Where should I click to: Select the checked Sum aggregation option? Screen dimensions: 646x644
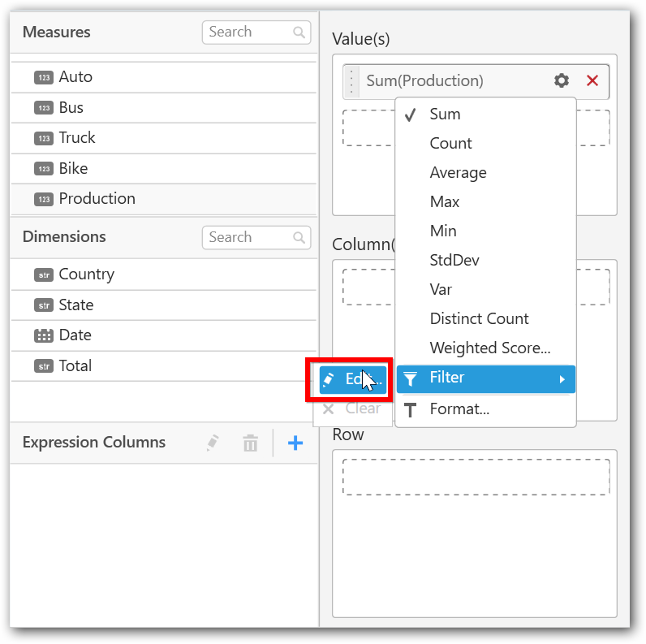pos(445,115)
